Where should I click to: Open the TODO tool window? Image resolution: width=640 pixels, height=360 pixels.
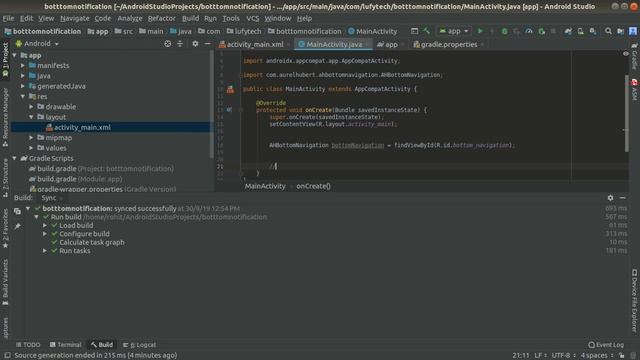tap(28, 345)
